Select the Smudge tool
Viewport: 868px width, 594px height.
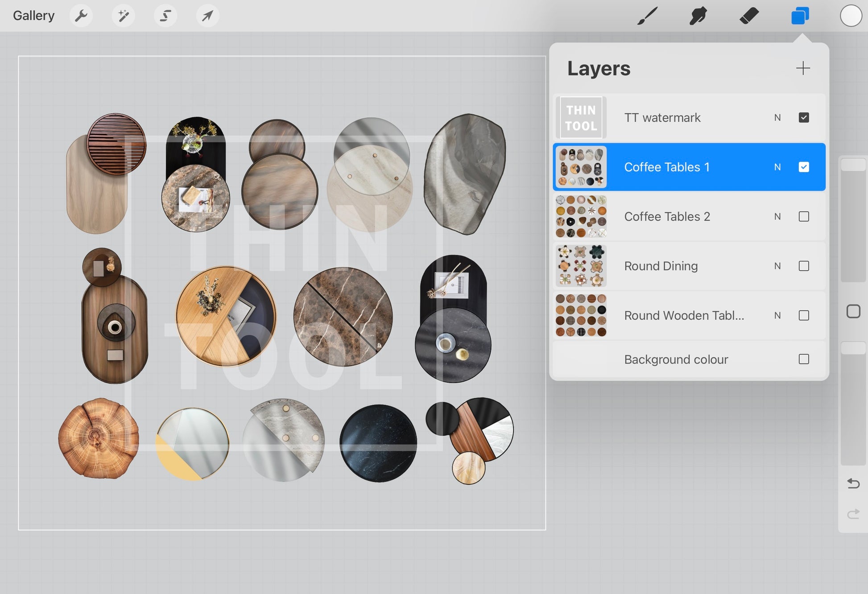pos(698,16)
